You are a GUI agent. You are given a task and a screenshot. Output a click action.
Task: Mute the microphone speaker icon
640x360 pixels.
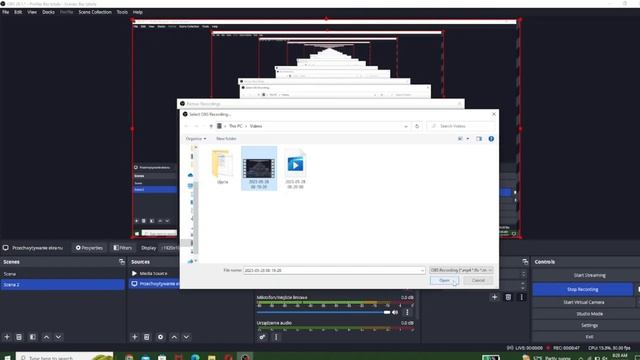click(395, 312)
